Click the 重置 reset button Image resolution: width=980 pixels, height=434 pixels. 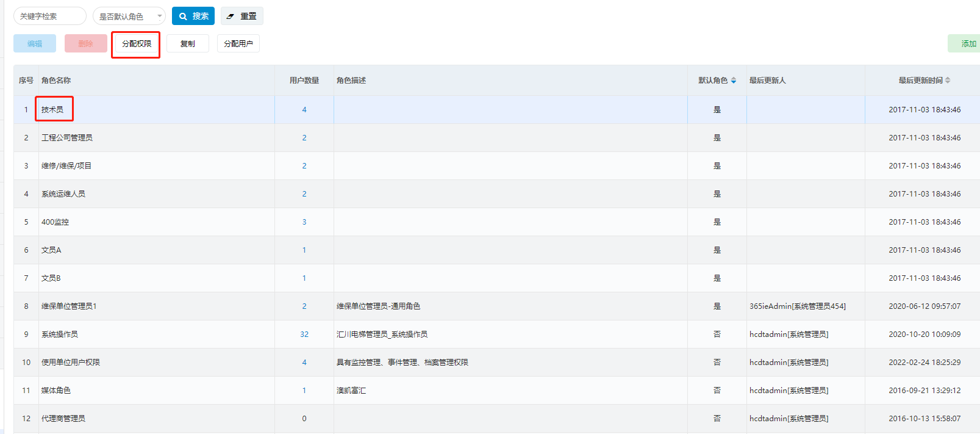point(242,16)
